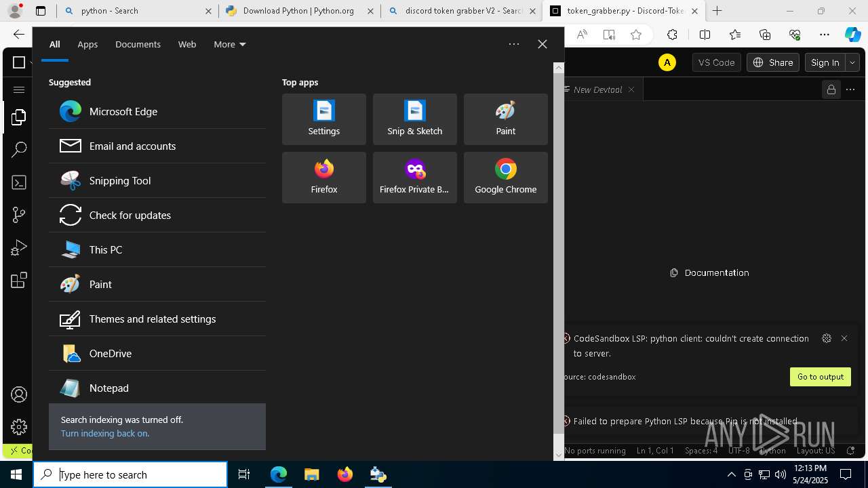Launch Firefox tile in Top apps
The height and width of the screenshot is (488, 868).
pos(324,178)
